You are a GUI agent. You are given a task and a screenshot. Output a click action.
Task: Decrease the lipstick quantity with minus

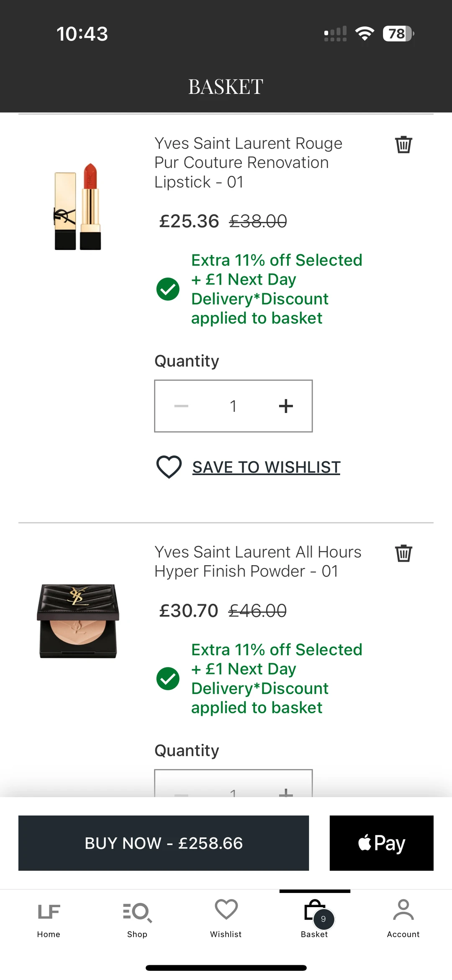click(x=181, y=406)
